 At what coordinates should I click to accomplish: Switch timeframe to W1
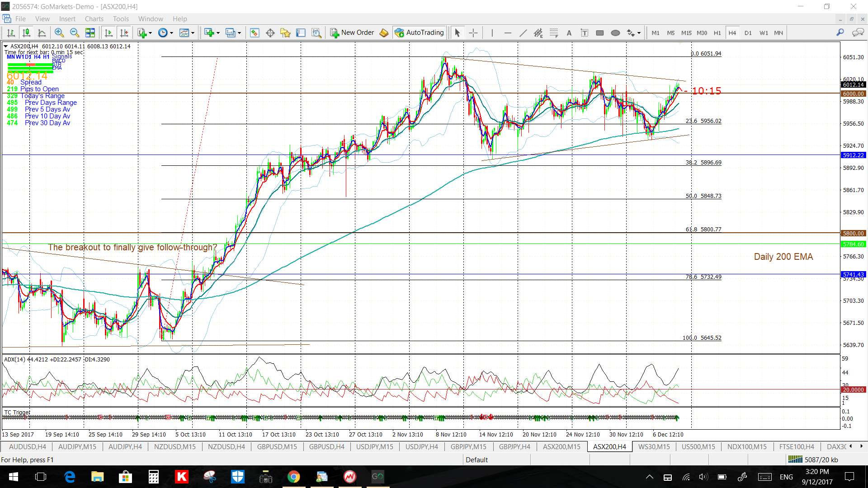(764, 33)
